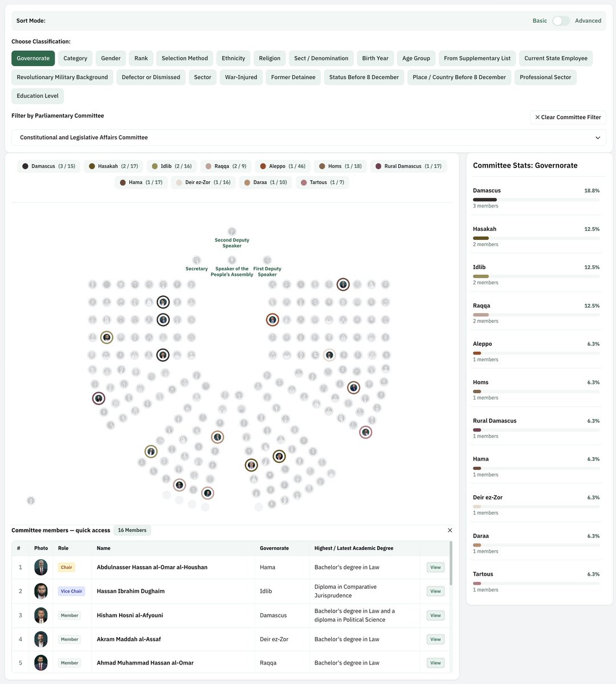Click photo of Hisham Hosni al-Afyouni
This screenshot has width=616, height=684.
40,615
